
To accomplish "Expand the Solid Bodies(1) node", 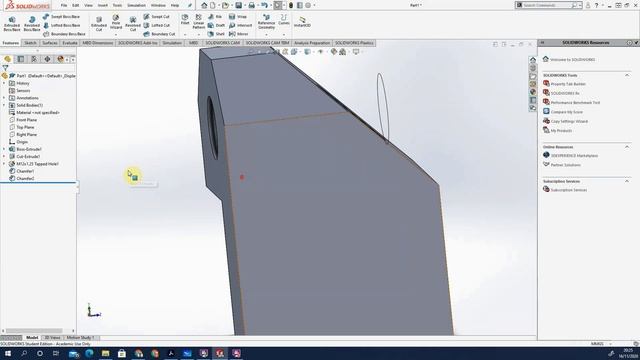I will click(x=4, y=105).
